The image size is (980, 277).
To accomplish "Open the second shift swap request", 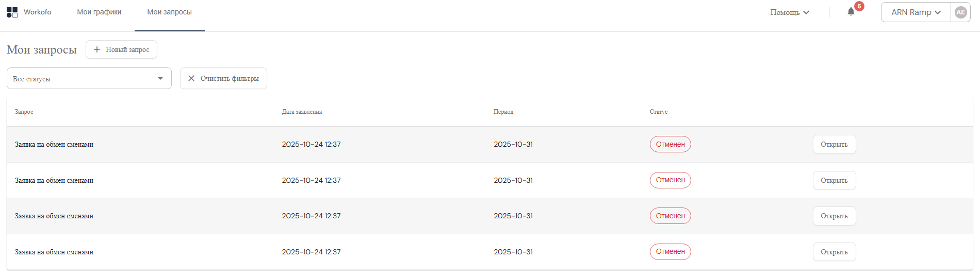I will (x=834, y=181).
